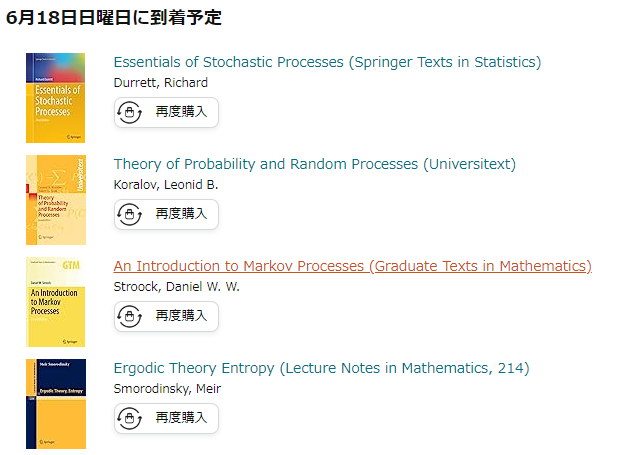The image size is (618, 455).
Task: Open An Introduction to Markov Processes link
Action: (x=352, y=266)
